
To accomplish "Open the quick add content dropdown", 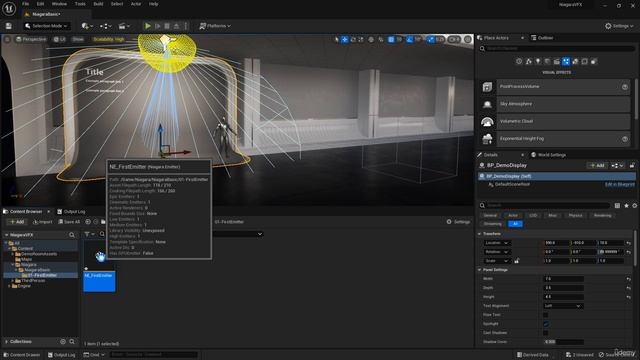I will 87,26.
